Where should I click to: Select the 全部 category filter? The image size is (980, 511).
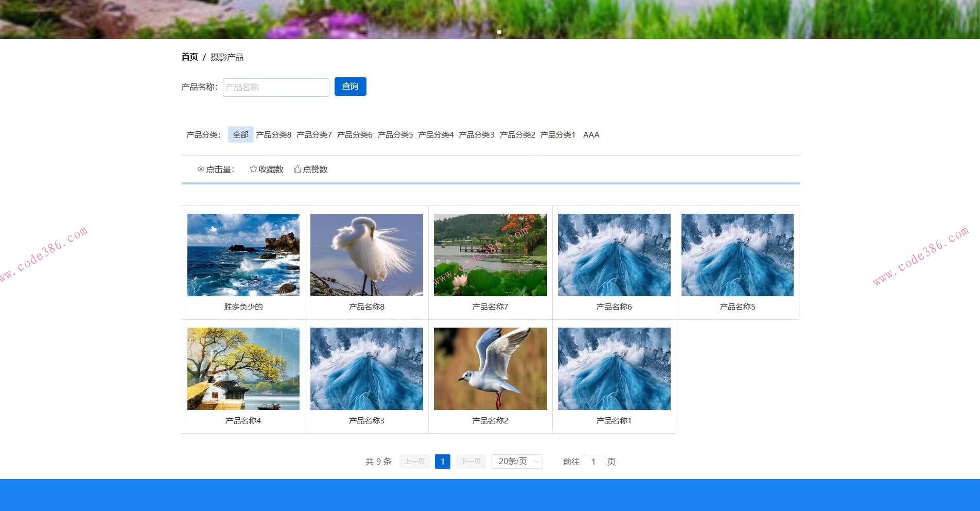click(240, 135)
